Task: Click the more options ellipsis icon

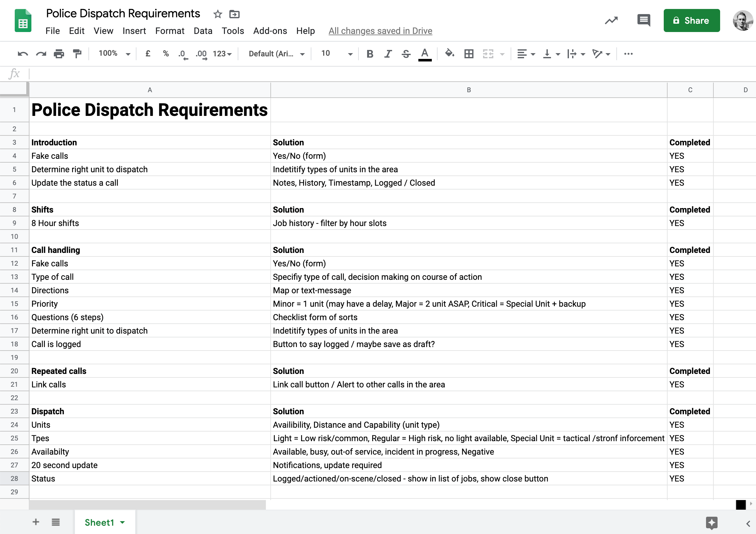Action: (x=628, y=54)
